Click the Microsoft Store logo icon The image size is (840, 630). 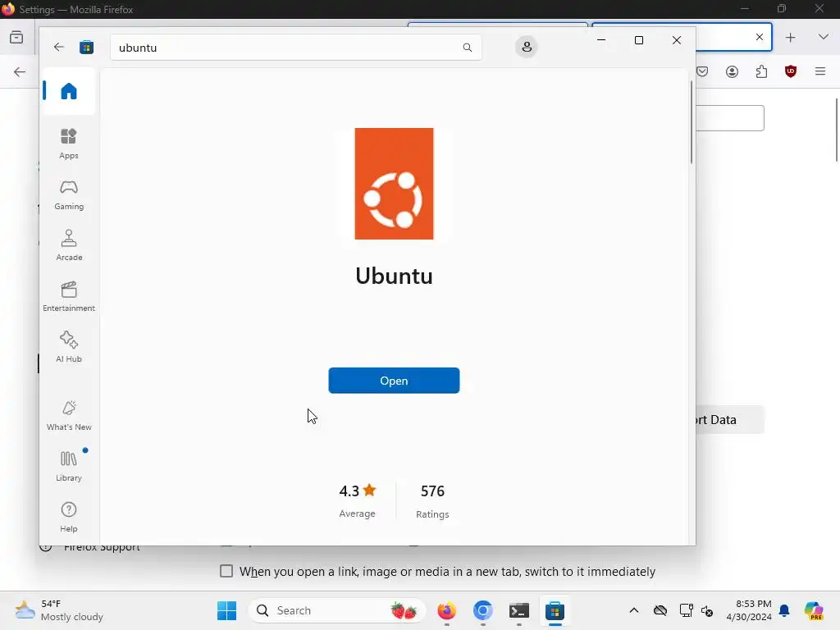tap(86, 47)
